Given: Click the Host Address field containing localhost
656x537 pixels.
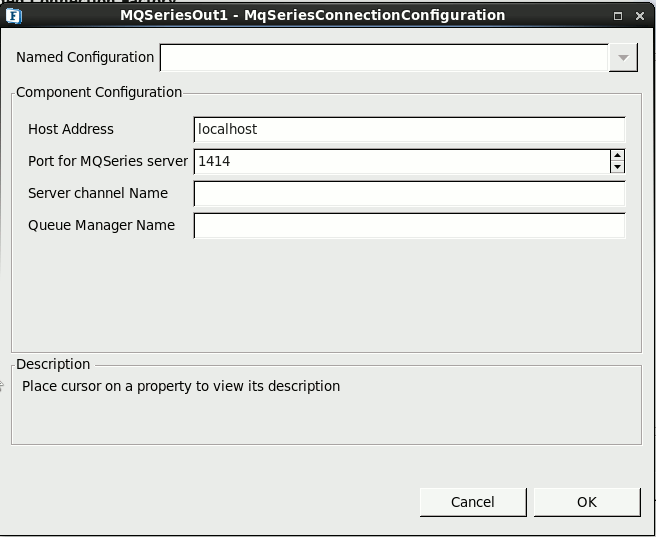Looking at the screenshot, I should [x=410, y=130].
